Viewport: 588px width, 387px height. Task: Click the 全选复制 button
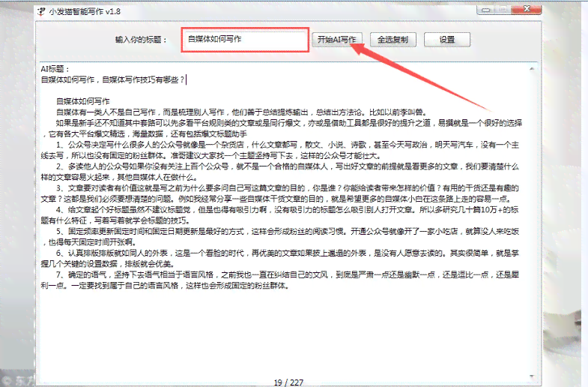392,40
